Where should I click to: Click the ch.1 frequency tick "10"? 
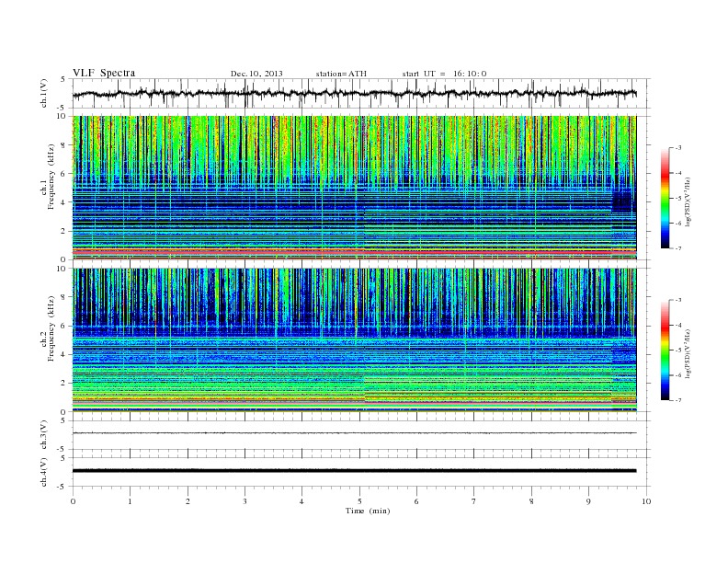(63, 116)
